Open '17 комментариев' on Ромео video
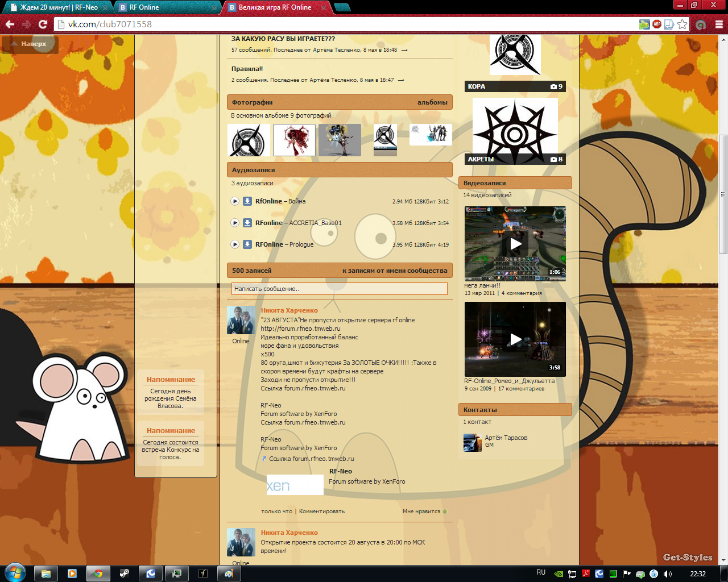Image resolution: width=728 pixels, height=582 pixels. [521, 389]
